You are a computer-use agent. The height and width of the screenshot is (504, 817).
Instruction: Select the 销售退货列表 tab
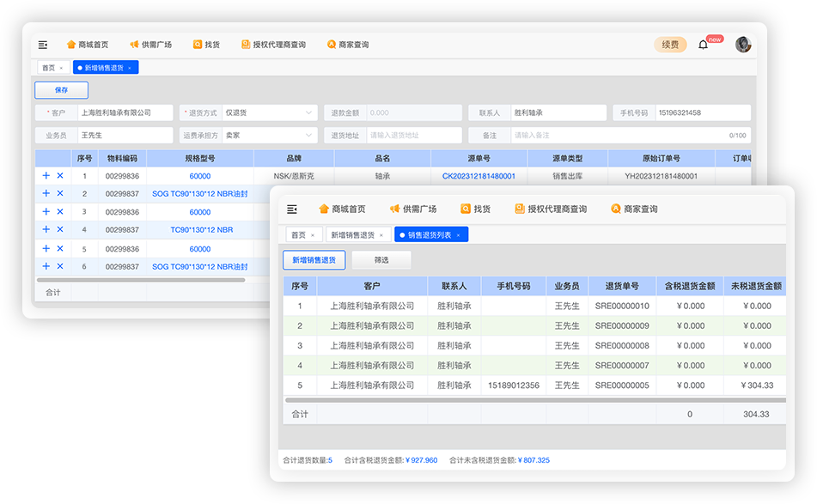pos(430,235)
